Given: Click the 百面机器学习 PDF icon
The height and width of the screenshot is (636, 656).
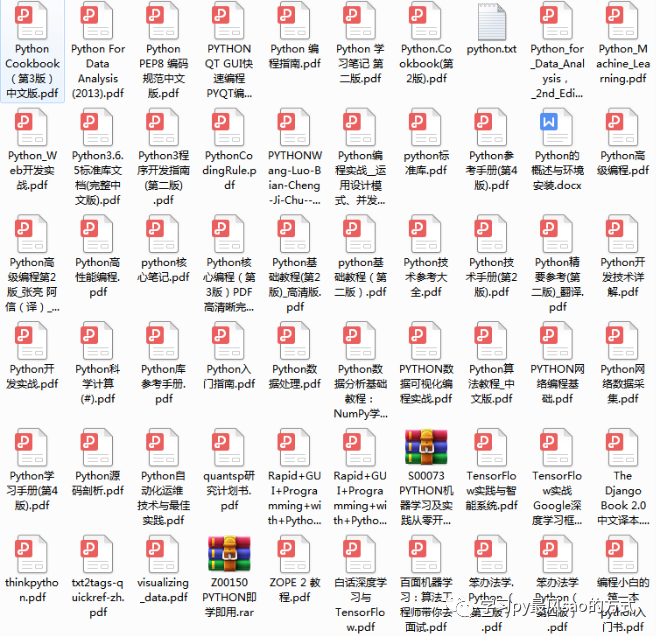Looking at the screenshot, I should coord(426,554).
